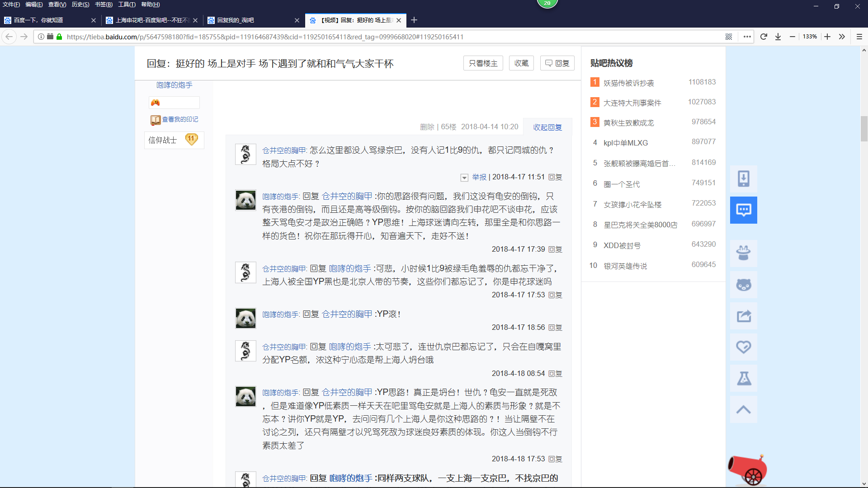
Task: Open a new tab with the plus button
Action: coord(414,20)
